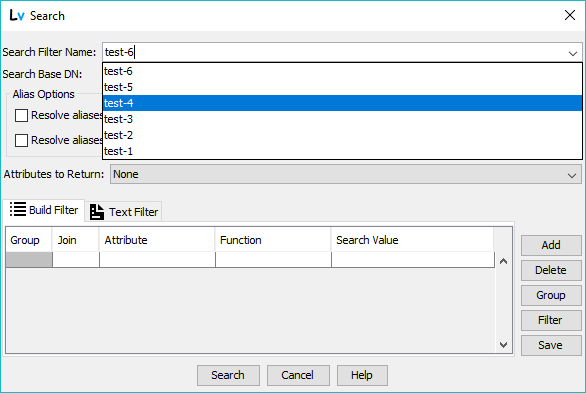
Task: Select test-6 from the dropdown list
Action: 342,71
